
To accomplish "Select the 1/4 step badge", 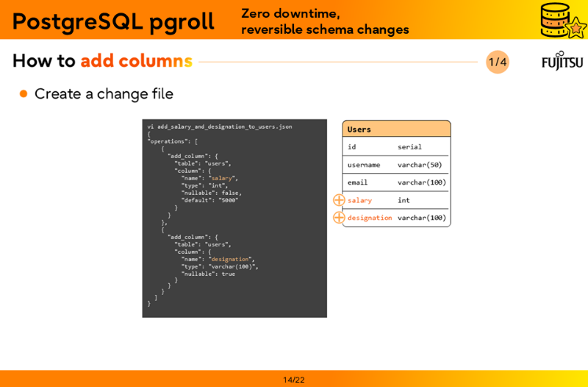I will [x=498, y=62].
